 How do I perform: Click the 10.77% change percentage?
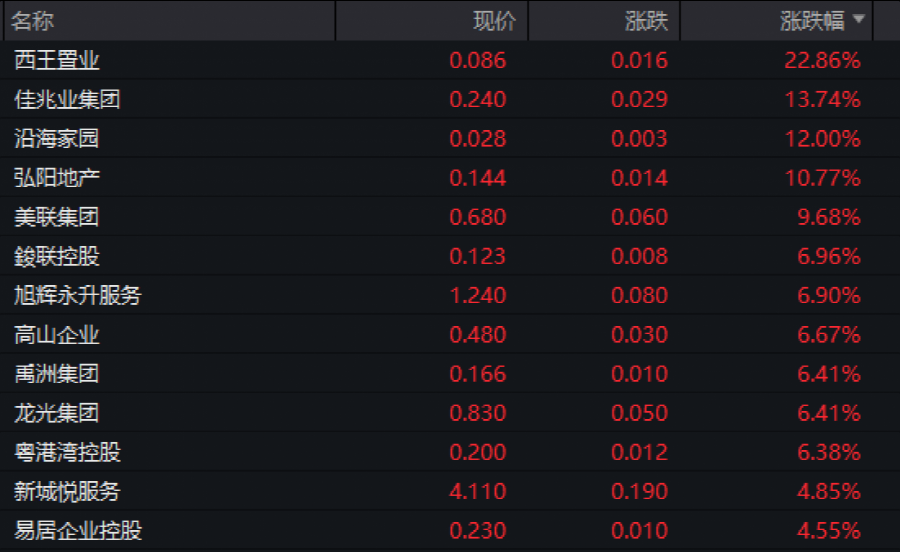[x=823, y=178]
